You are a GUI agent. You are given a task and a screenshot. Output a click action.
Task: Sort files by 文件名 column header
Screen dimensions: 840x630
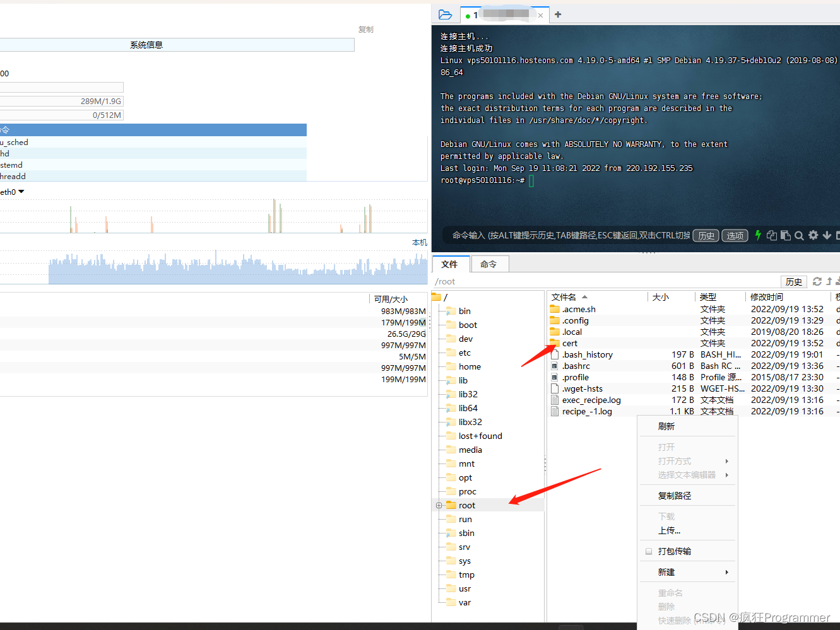[x=564, y=297]
